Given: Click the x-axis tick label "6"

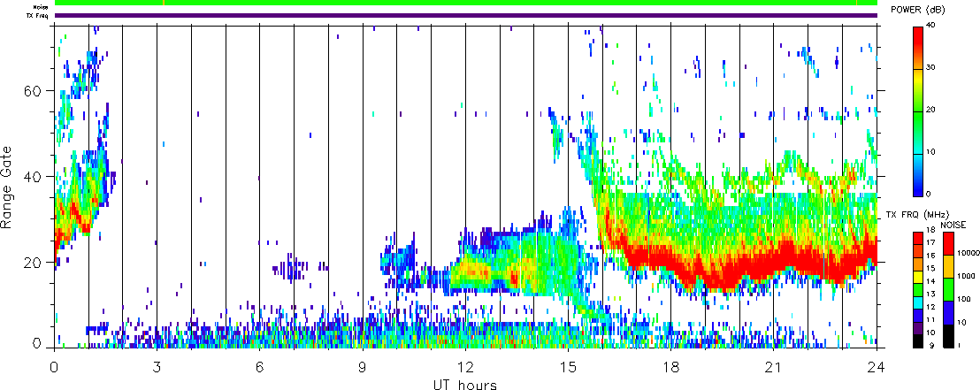Looking at the screenshot, I should 259,367.
